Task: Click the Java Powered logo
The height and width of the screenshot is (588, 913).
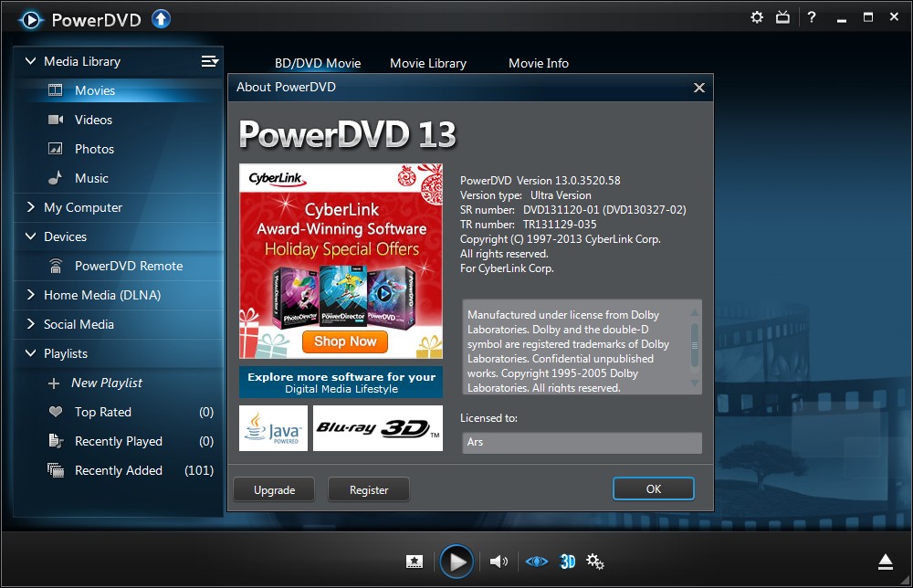Action: [x=273, y=428]
